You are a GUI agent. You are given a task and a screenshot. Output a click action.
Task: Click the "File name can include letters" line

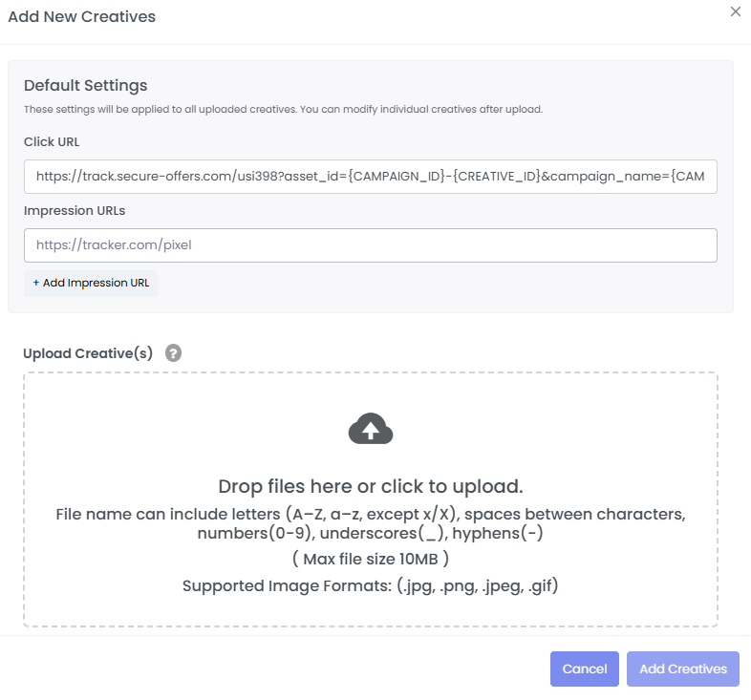point(371,514)
